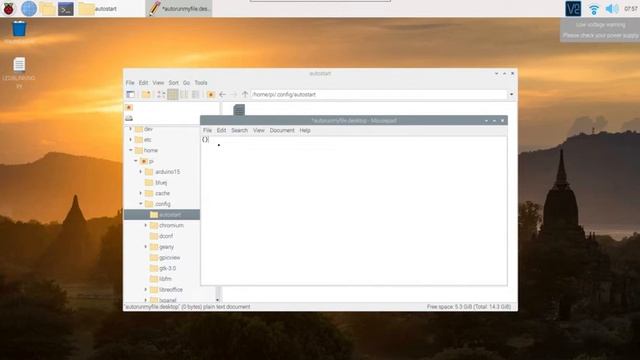Select the highlighted thumbnail view toolbar button
Screen dimensions: 640x360
(x=173, y=94)
